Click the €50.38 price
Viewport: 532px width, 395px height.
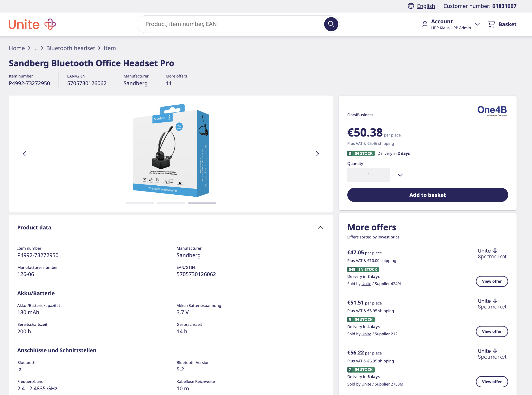pyautogui.click(x=365, y=133)
